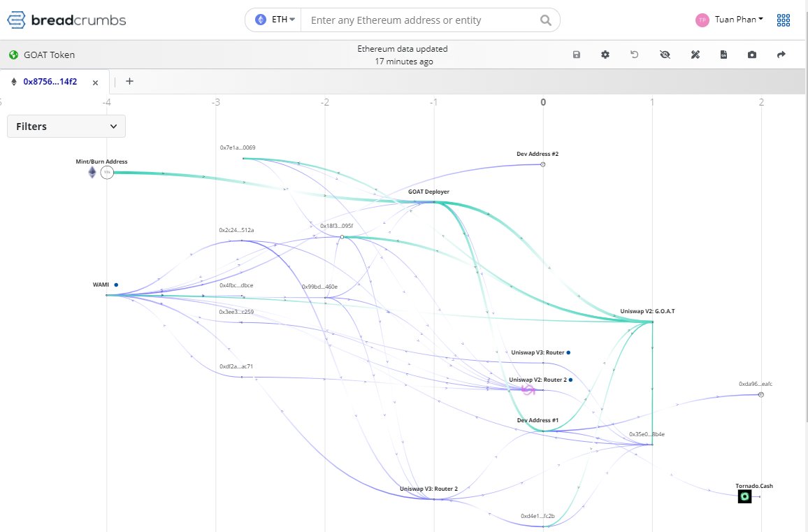Select the Mint/Burn Address node circle
Viewport: 808px width, 532px height.
pos(107,172)
